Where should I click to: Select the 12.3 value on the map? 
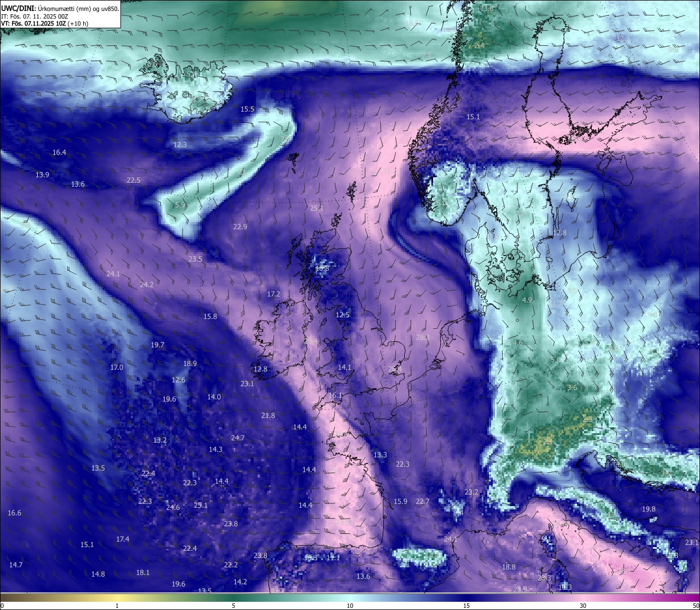[x=180, y=145]
